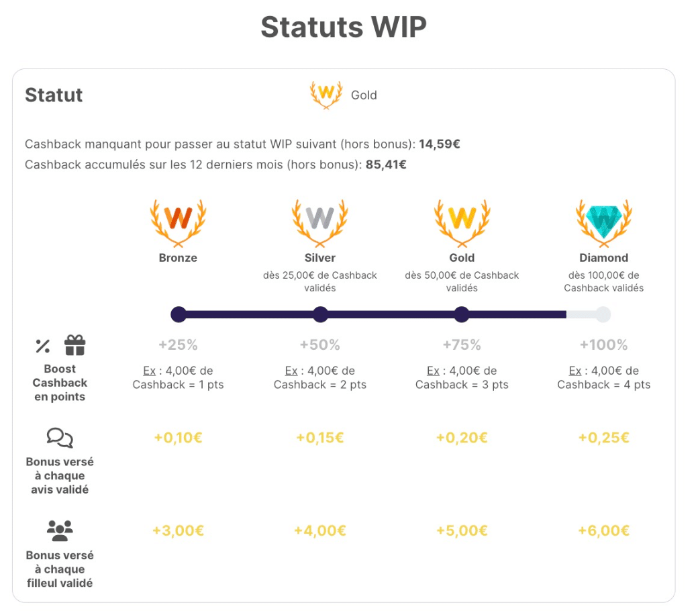
Task: Click the percent symbol icon
Action: tap(43, 346)
